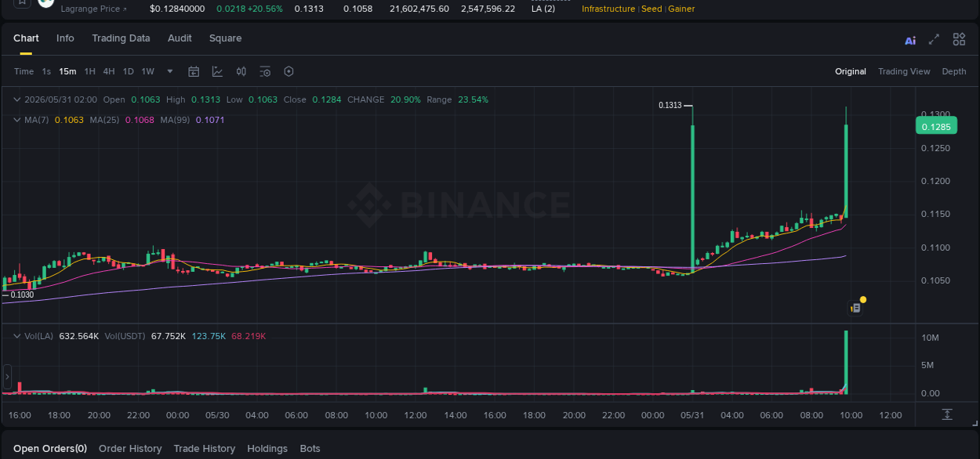Click the 0.1313 high price marker
This screenshot has height=459, width=980.
point(670,105)
